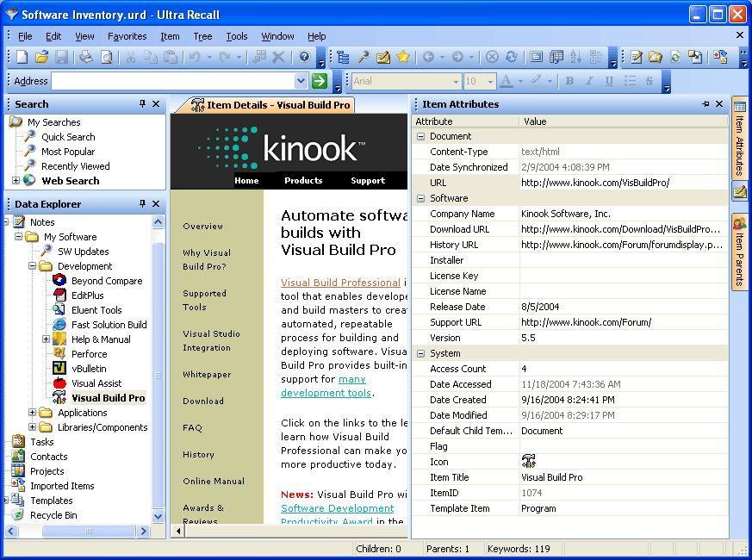Click the Company Name value Kinook Software, Inc.
Image resolution: width=752 pixels, height=560 pixels.
pos(565,214)
